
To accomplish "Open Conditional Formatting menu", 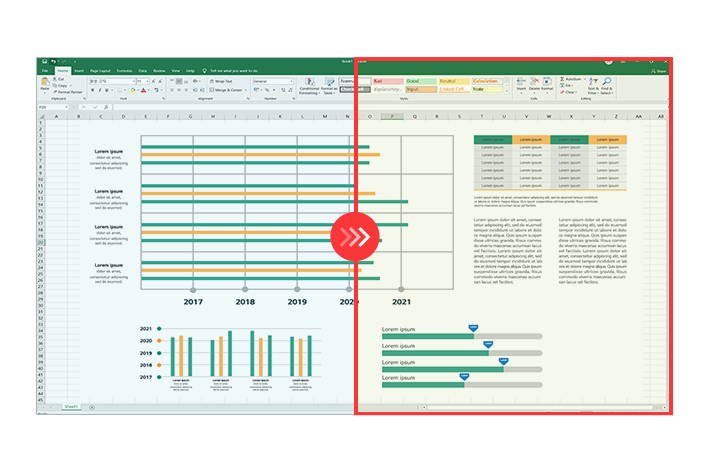I will click(x=309, y=85).
